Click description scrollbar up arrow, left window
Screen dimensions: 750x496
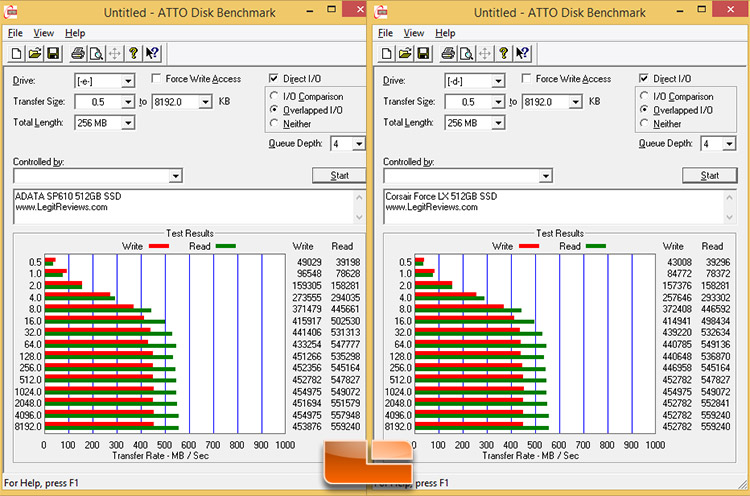point(359,197)
